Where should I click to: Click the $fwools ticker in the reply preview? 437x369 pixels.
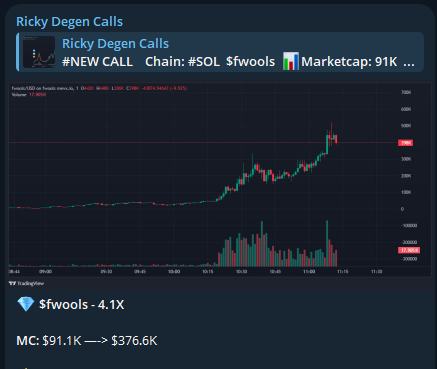pyautogui.click(x=250, y=62)
